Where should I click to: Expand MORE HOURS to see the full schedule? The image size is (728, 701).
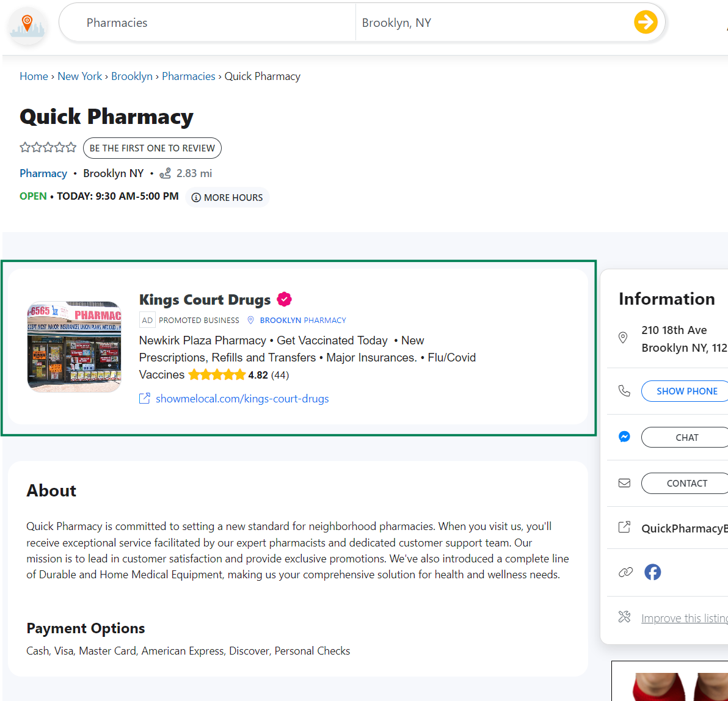coord(227,197)
